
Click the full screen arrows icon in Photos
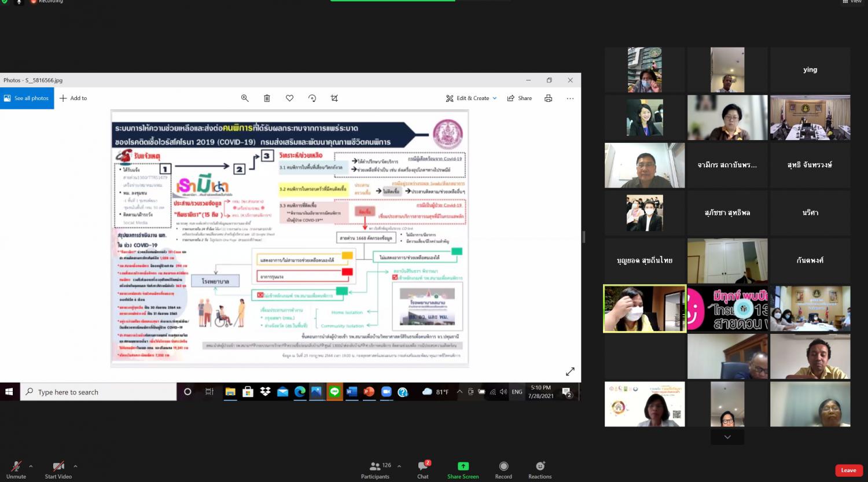click(x=570, y=371)
